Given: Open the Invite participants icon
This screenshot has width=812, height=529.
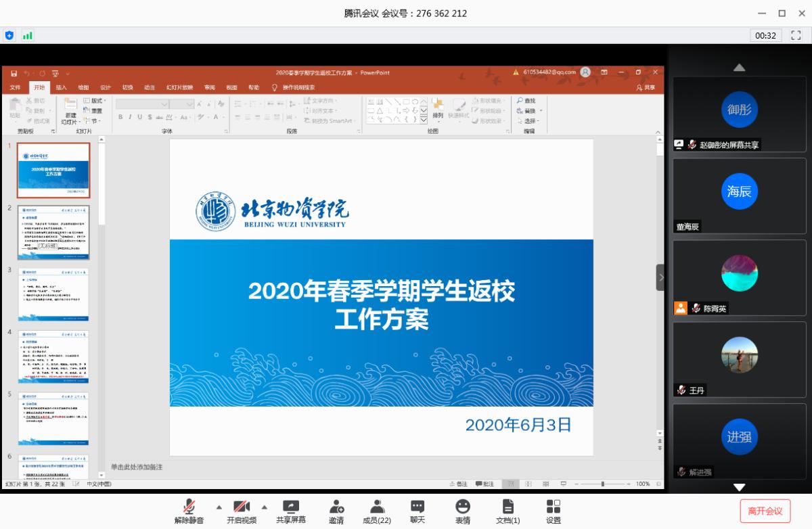Looking at the screenshot, I should click(x=336, y=507).
